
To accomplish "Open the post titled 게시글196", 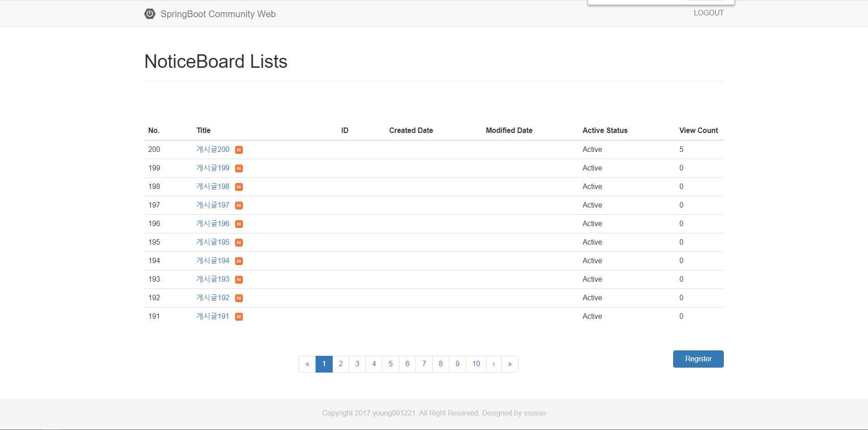I will click(x=213, y=224).
